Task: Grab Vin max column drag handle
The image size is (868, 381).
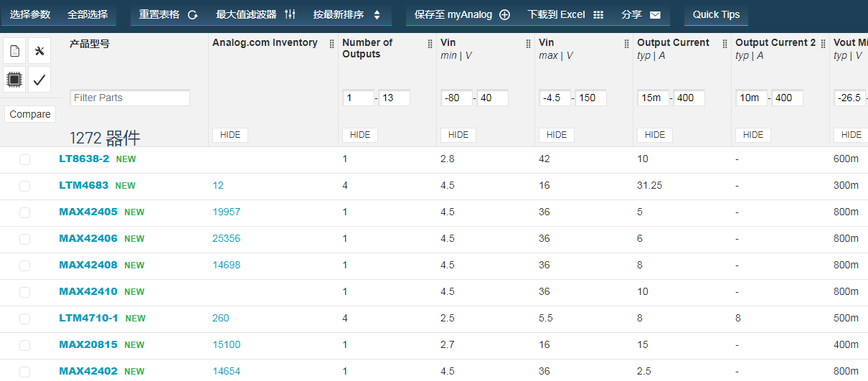Action: click(626, 43)
